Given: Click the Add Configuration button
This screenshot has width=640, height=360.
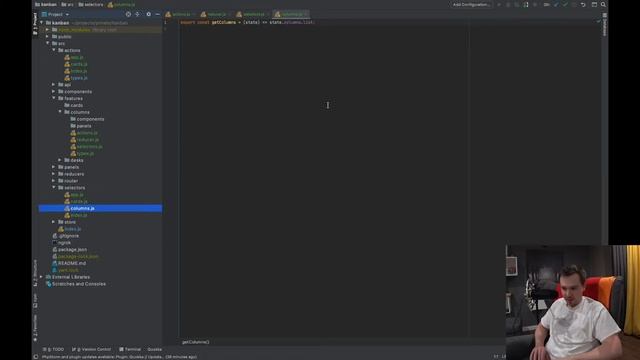Looking at the screenshot, I should pos(471,4).
